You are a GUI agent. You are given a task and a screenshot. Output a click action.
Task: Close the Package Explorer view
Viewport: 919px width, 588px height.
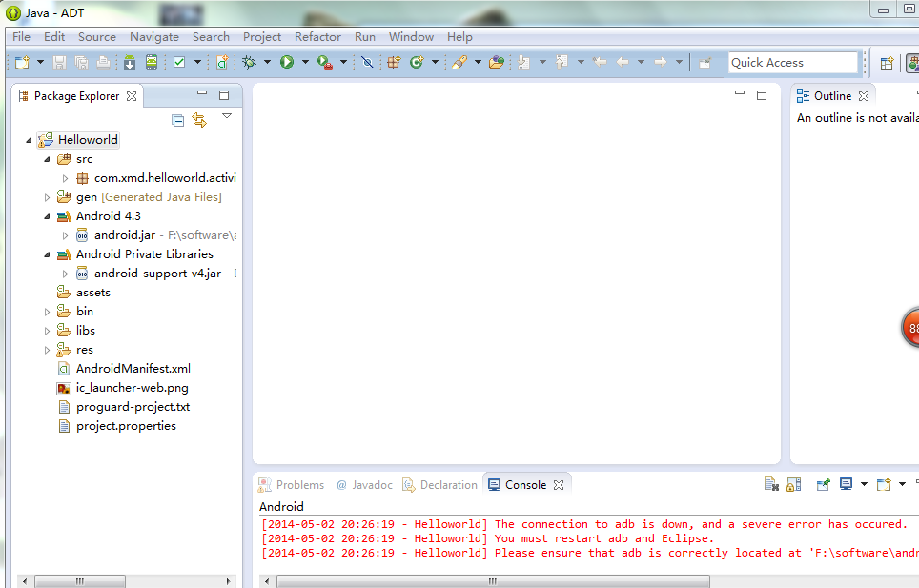132,96
